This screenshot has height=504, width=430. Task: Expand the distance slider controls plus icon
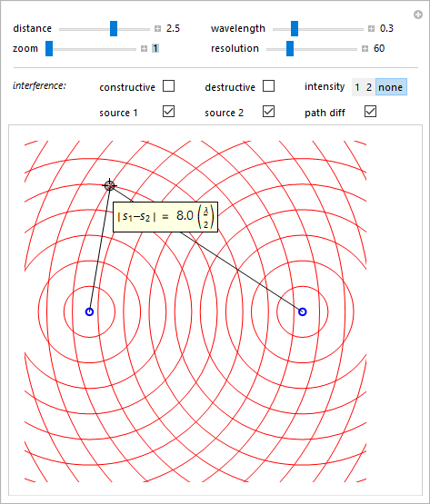coord(157,29)
